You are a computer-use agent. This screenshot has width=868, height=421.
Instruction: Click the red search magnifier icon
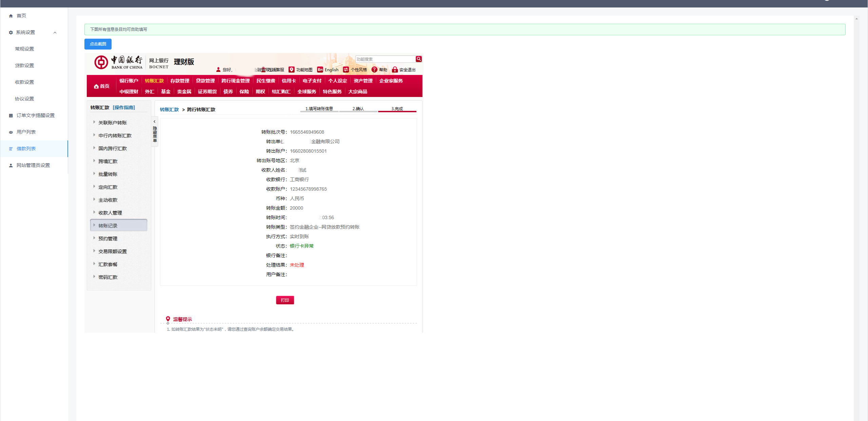pyautogui.click(x=419, y=59)
